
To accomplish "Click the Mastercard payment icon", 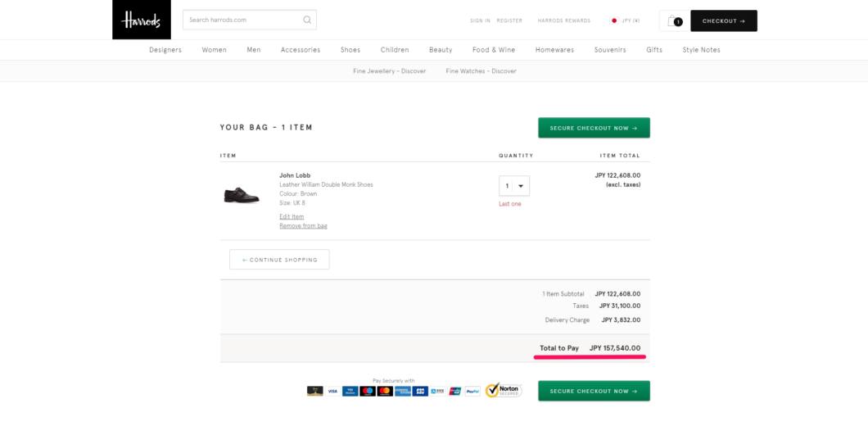I will point(385,391).
